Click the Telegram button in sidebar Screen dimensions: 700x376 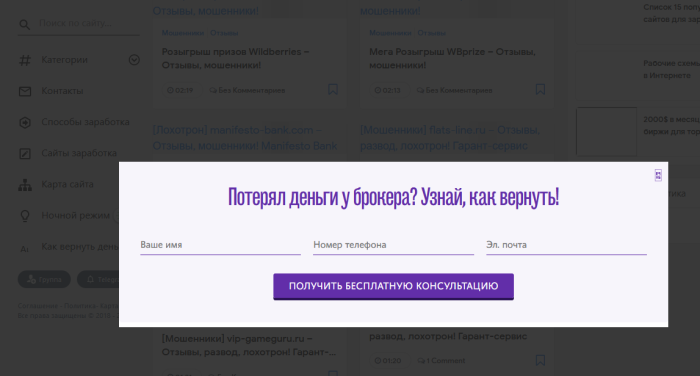click(98, 280)
